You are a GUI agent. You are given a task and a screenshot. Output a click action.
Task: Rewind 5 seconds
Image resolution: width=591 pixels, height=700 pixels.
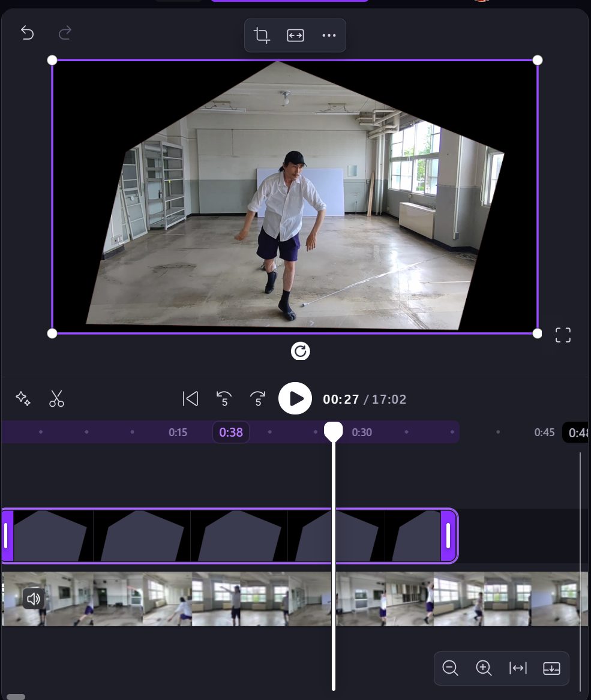point(224,399)
